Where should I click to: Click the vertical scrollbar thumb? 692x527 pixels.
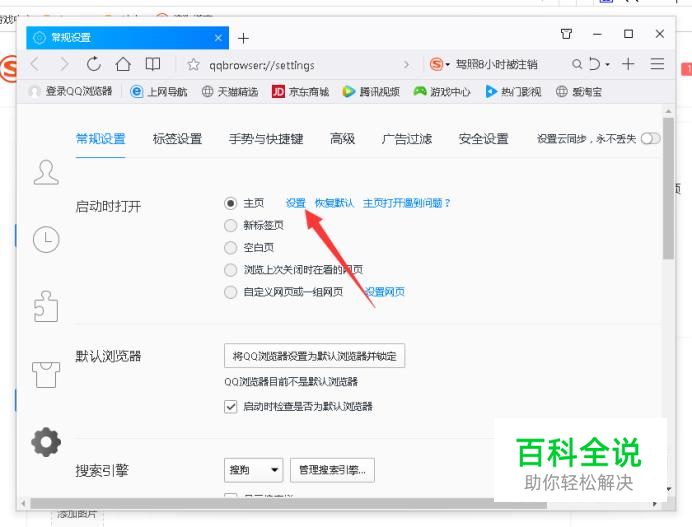[x=668, y=188]
